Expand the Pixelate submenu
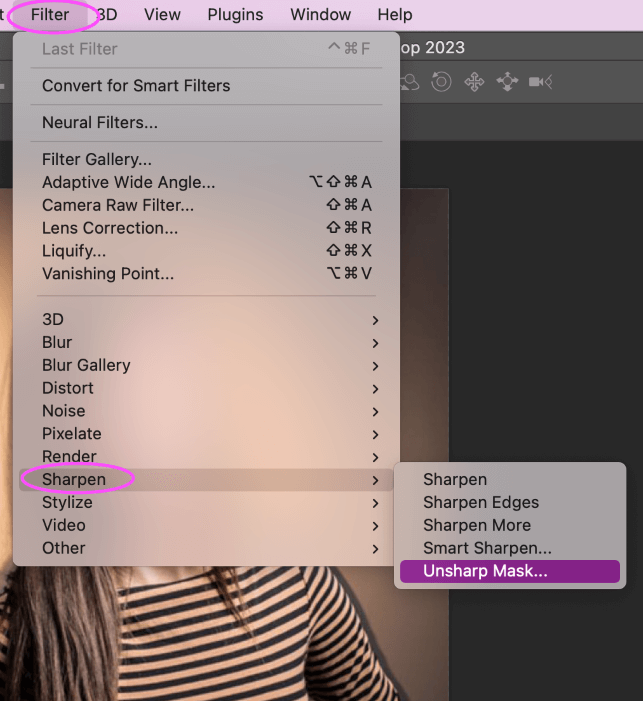The height and width of the screenshot is (701, 643). tap(206, 434)
